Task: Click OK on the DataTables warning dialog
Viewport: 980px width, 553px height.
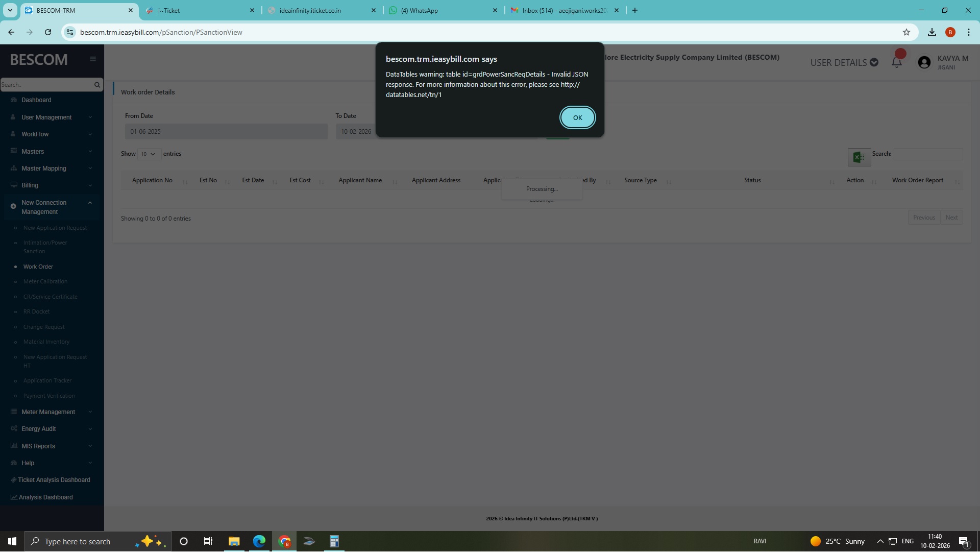Action: click(x=577, y=117)
